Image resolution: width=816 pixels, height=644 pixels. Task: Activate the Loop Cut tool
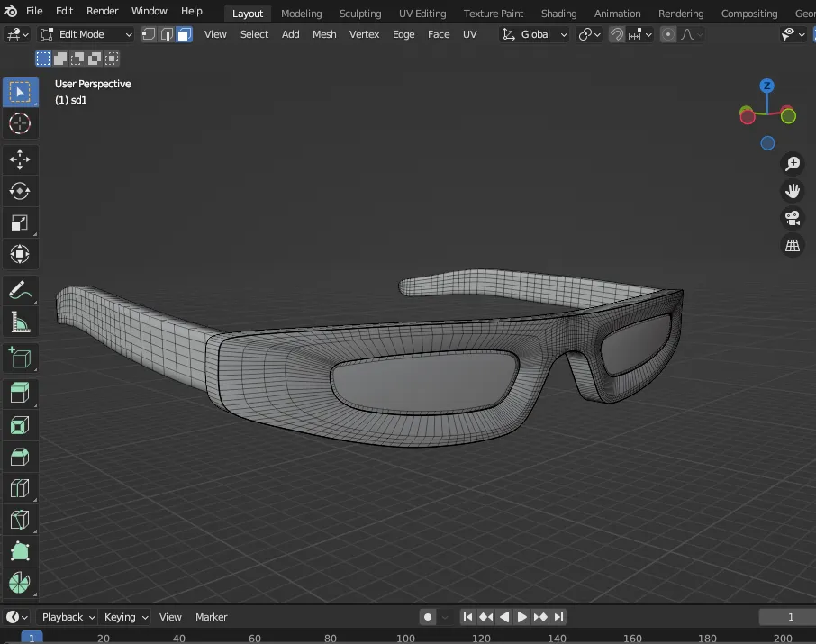click(x=20, y=488)
